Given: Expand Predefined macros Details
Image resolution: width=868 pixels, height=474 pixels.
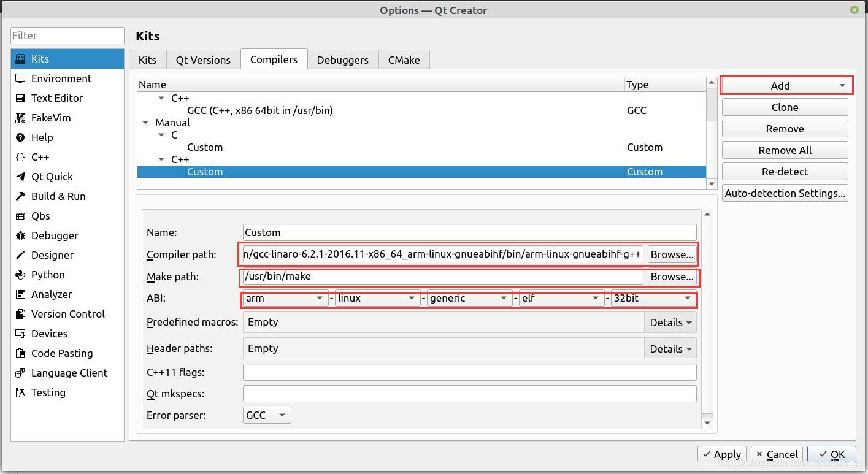Looking at the screenshot, I should point(670,322).
